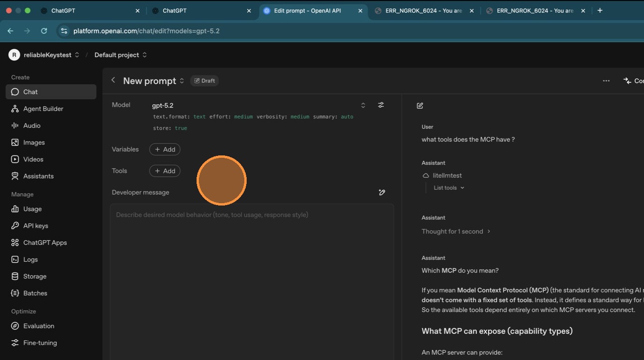
Task: Expand the reliableKeystest organization switcher
Action: click(x=77, y=55)
